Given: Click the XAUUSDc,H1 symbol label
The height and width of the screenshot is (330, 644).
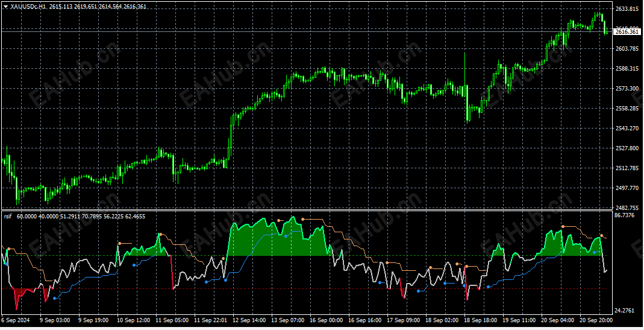Looking at the screenshot, I should tap(28, 7).
